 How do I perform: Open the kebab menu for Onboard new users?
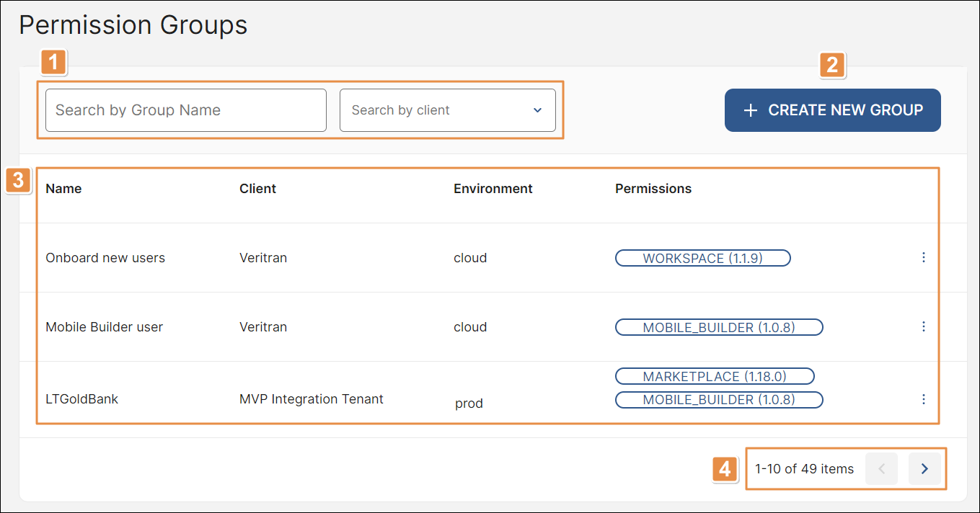click(x=923, y=257)
